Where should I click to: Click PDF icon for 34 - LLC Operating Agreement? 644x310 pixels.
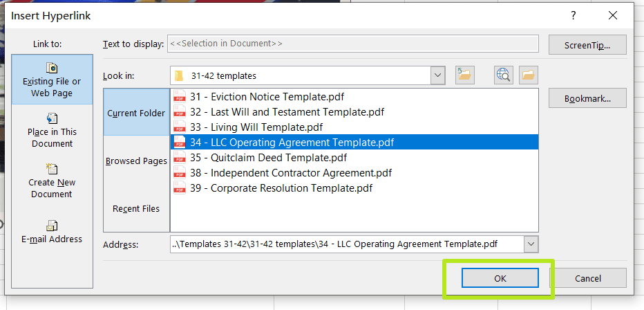tap(180, 143)
